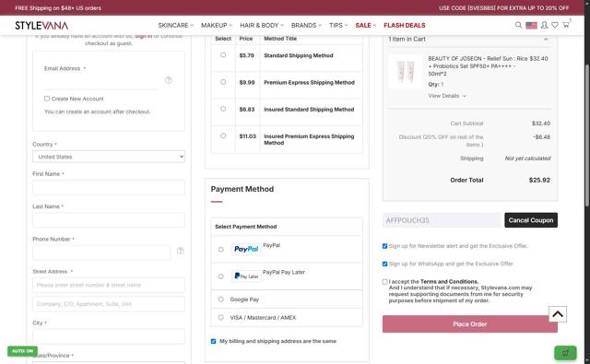The width and height of the screenshot is (590, 364).
Task: Focus the Email Address field
Action: click(100, 82)
